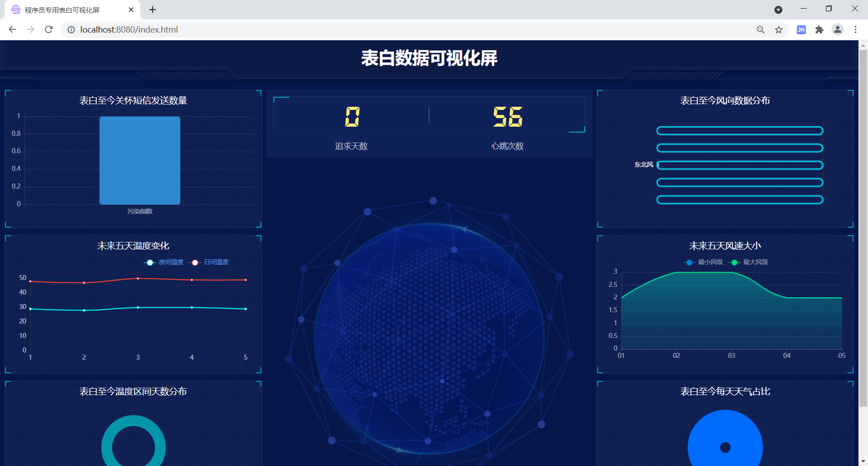
Task: Click the top wind direction bar
Action: coord(740,131)
